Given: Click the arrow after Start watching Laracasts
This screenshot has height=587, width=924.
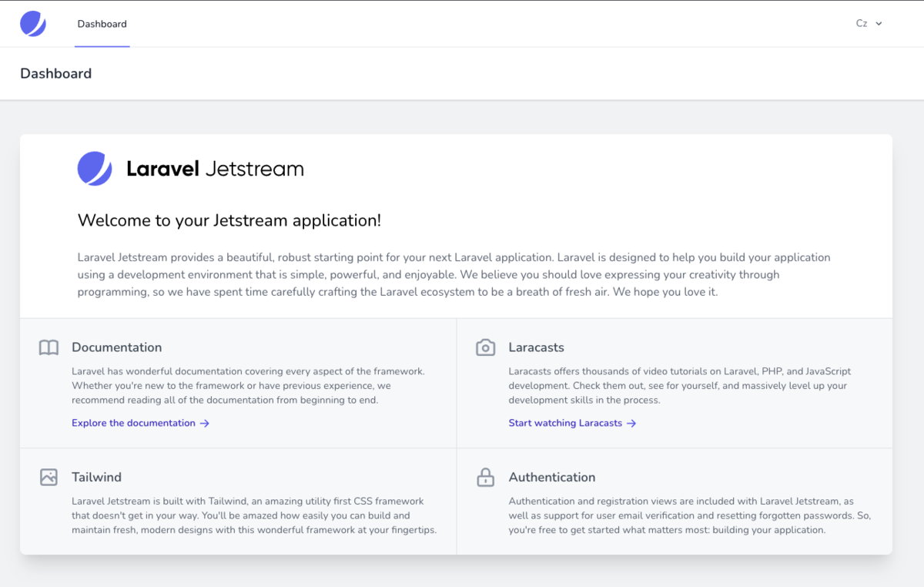Looking at the screenshot, I should [631, 423].
